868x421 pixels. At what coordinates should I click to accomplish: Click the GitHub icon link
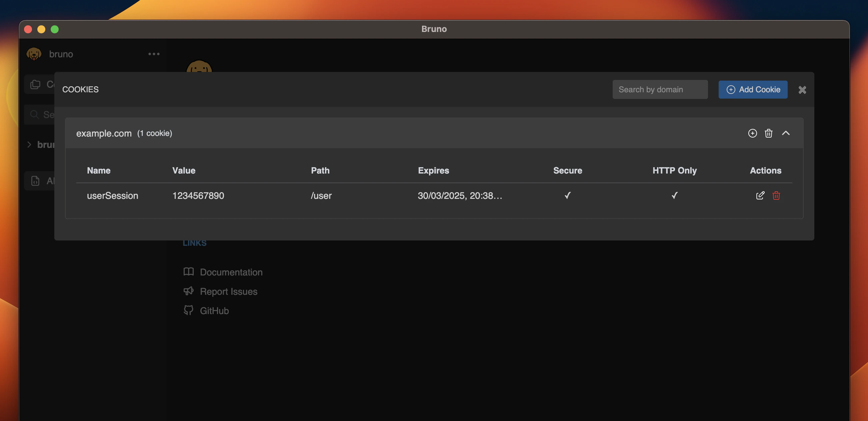(188, 310)
